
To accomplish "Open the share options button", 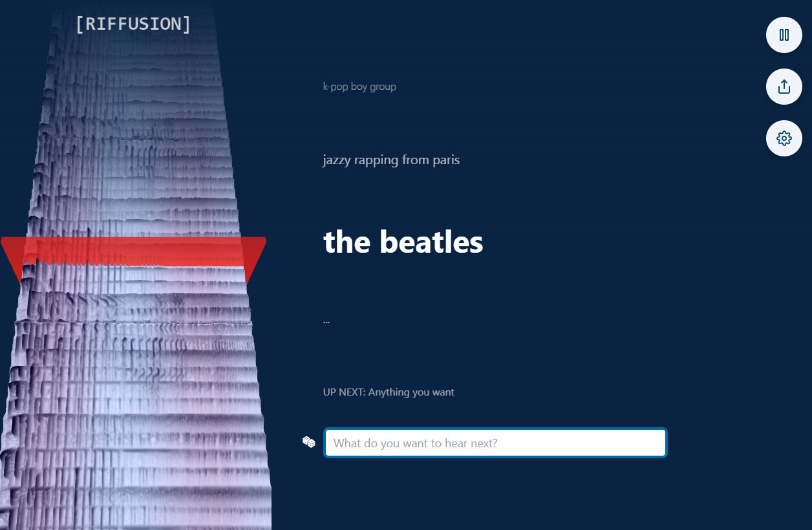I will point(784,87).
